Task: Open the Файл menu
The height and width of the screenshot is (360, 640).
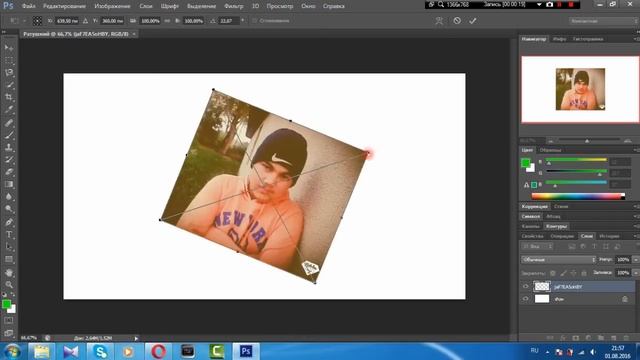Action: click(x=28, y=6)
